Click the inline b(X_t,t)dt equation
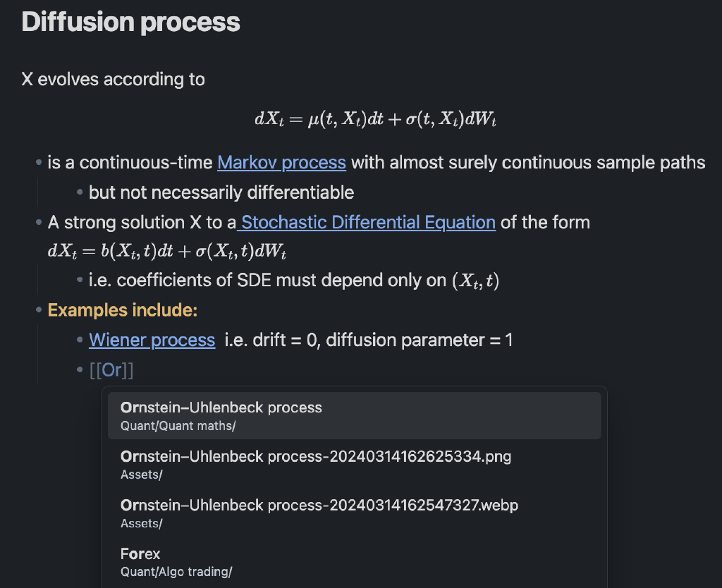 click(x=166, y=251)
